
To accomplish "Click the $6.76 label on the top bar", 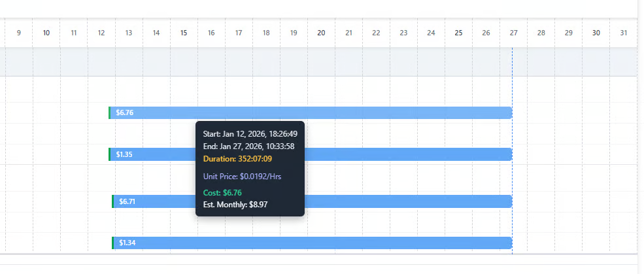I will 125,112.
